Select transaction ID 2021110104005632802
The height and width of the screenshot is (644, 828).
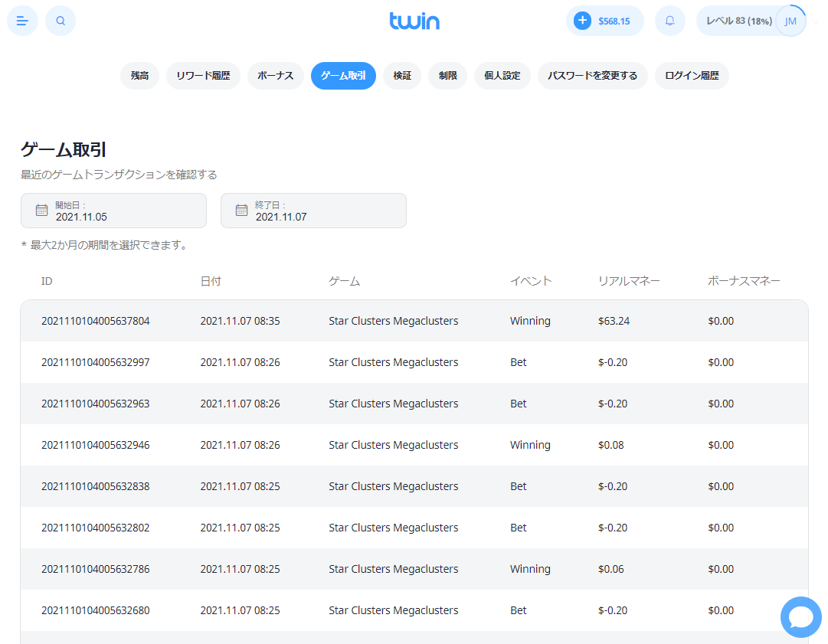tap(96, 528)
